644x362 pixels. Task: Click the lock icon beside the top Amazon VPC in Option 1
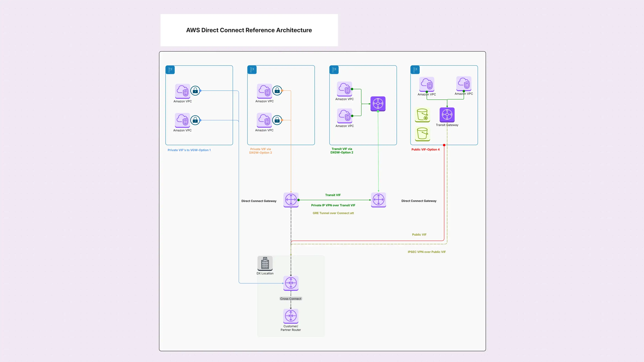click(195, 91)
